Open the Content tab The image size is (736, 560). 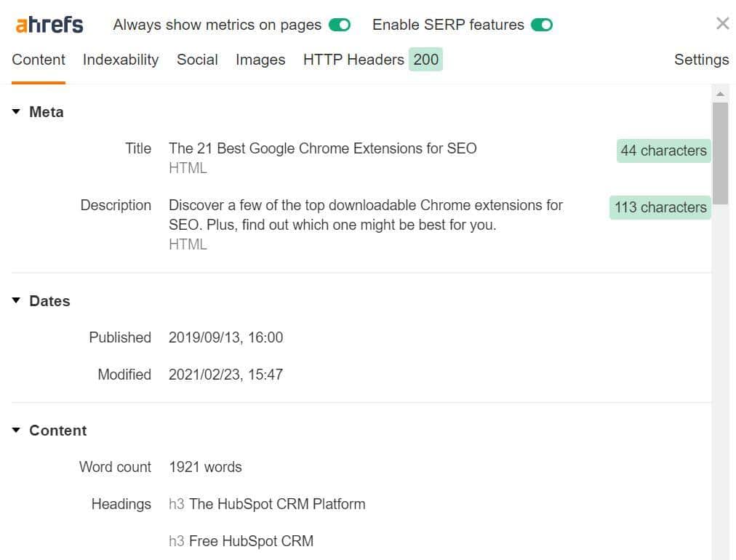[39, 60]
